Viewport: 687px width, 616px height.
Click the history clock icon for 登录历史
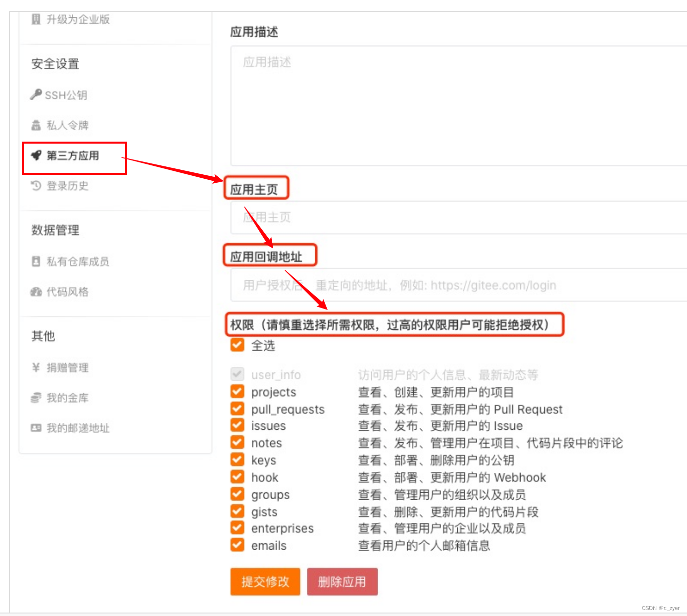(36, 186)
